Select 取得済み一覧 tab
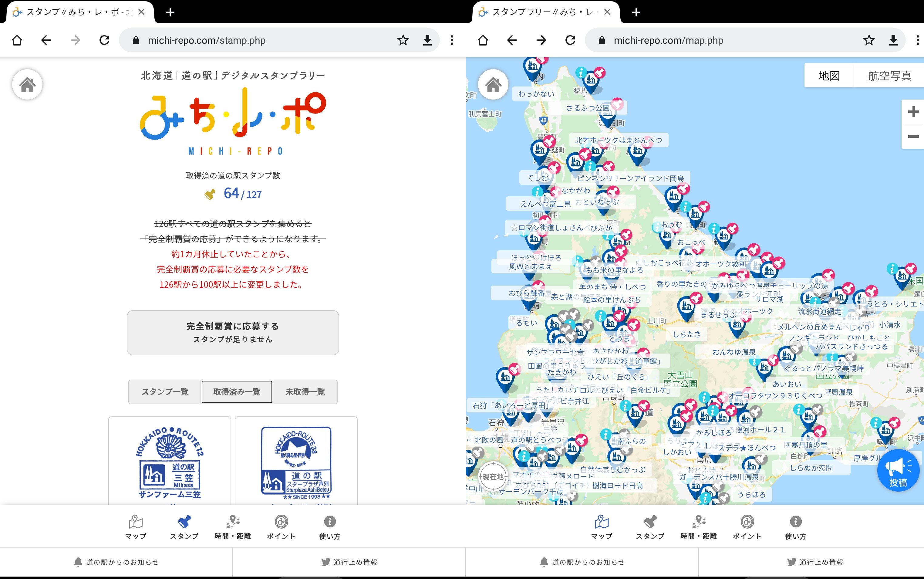 (x=237, y=392)
